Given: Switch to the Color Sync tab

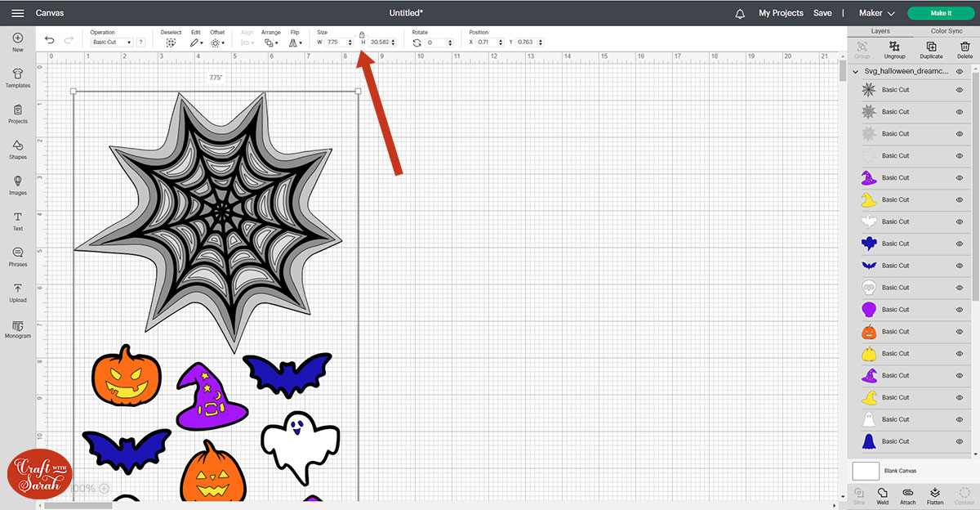Looking at the screenshot, I should click(x=947, y=31).
